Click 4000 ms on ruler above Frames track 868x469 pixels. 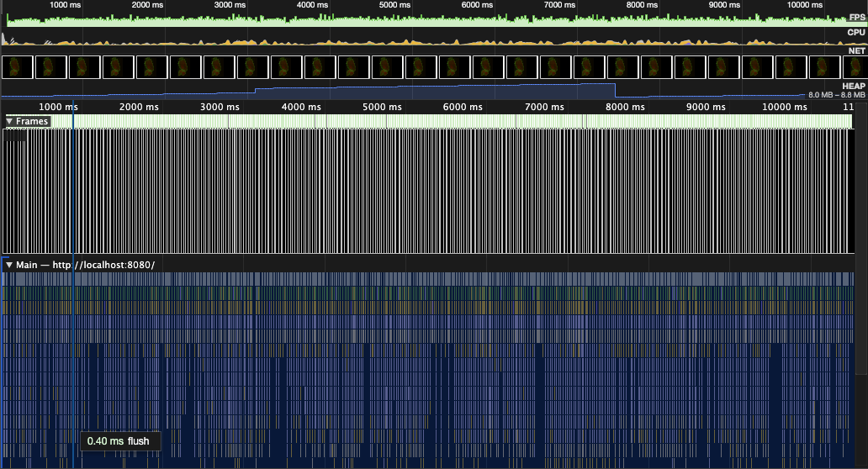click(301, 107)
